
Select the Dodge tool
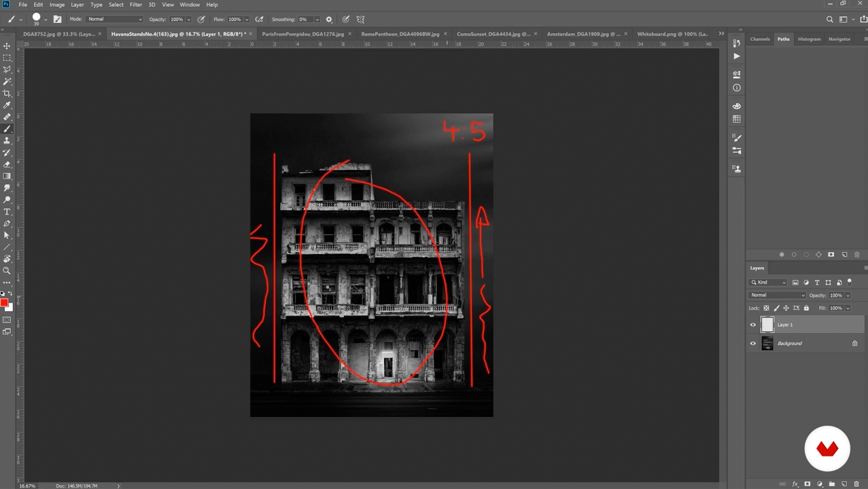tap(7, 200)
